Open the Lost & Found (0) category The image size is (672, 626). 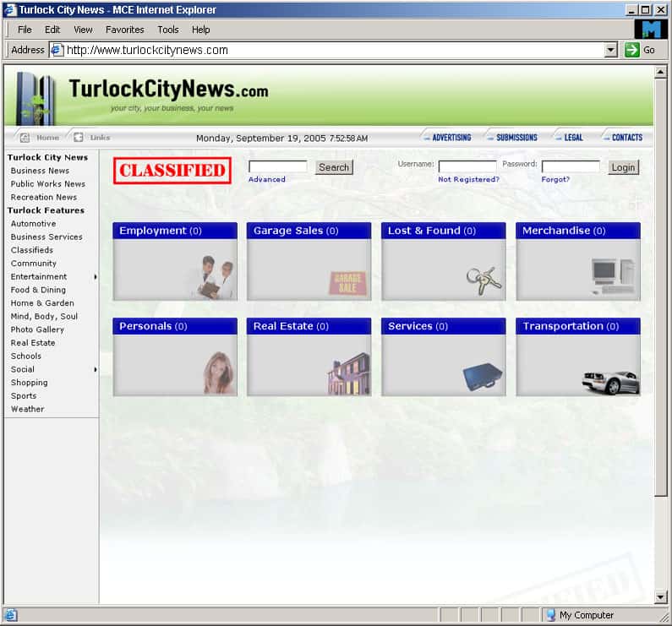(x=444, y=231)
